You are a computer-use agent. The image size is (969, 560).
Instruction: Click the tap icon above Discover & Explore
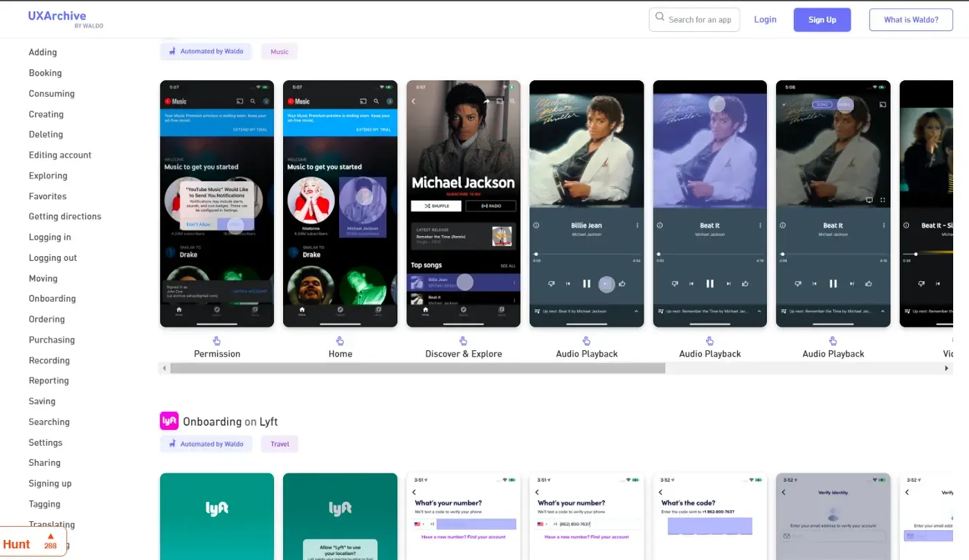463,341
